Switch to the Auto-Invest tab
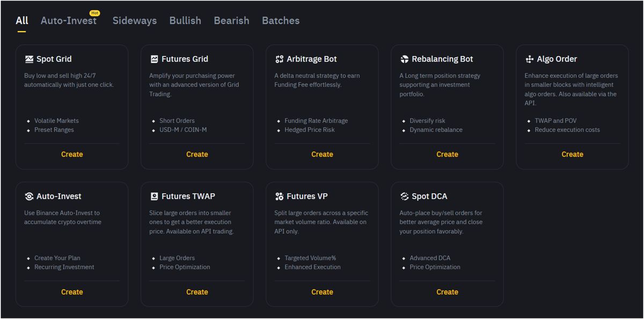 69,20
